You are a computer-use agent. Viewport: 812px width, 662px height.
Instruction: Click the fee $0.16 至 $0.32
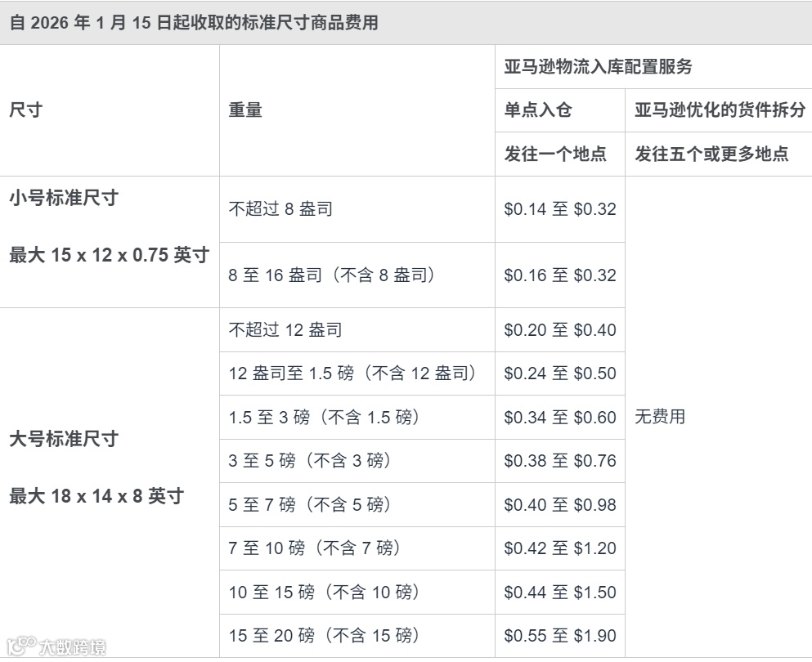click(560, 275)
